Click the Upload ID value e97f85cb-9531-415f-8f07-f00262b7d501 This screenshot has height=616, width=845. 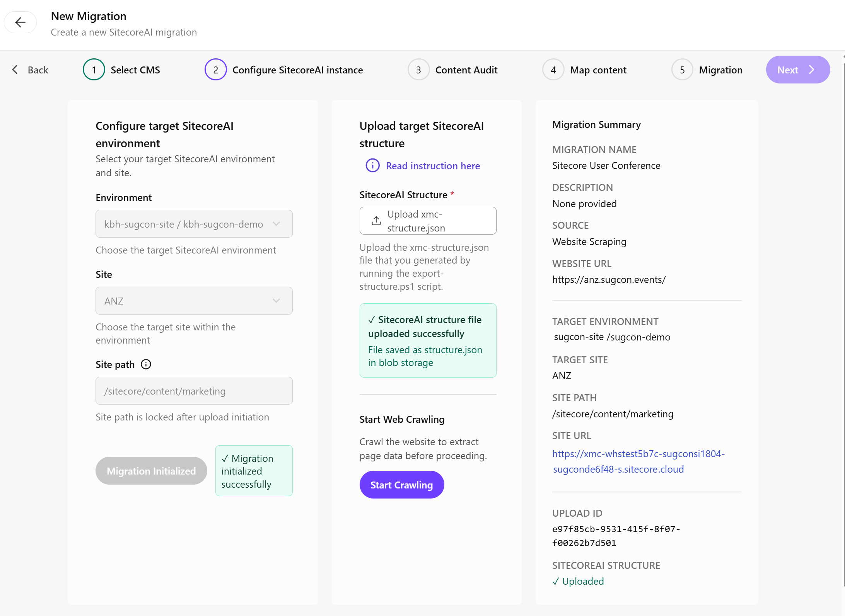[616, 536]
